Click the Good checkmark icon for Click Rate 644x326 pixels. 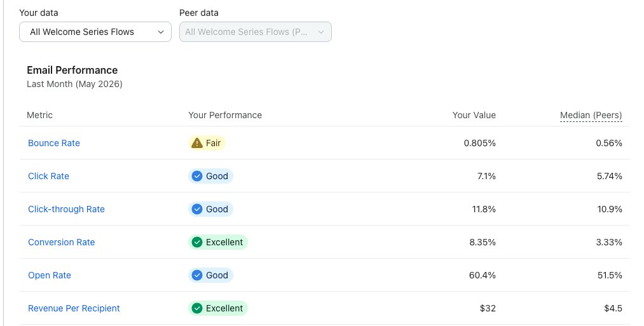[x=197, y=176]
